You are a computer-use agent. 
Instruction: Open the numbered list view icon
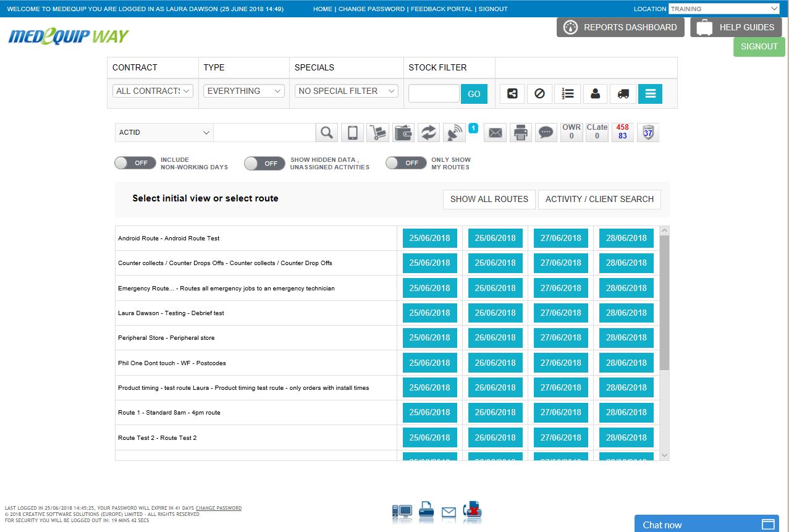pyautogui.click(x=568, y=93)
